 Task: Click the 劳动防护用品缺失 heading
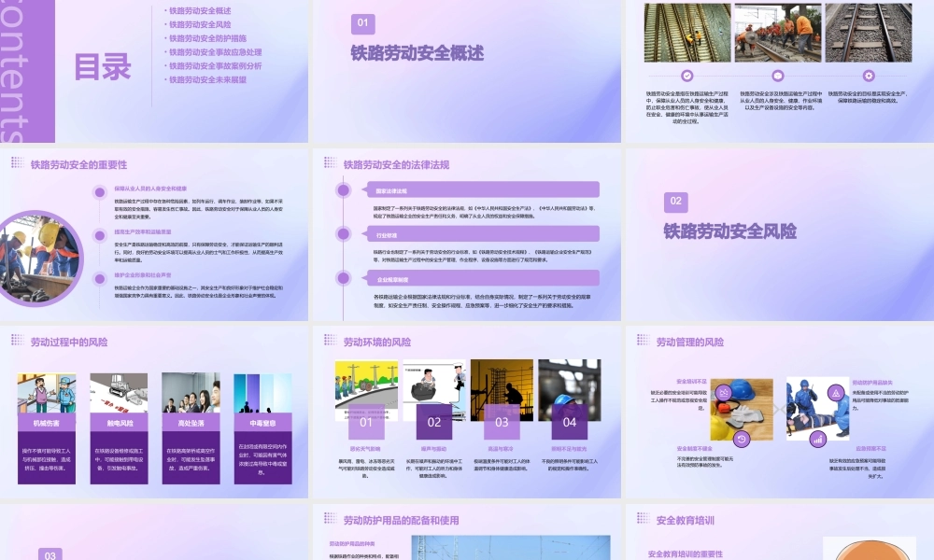coord(872,383)
